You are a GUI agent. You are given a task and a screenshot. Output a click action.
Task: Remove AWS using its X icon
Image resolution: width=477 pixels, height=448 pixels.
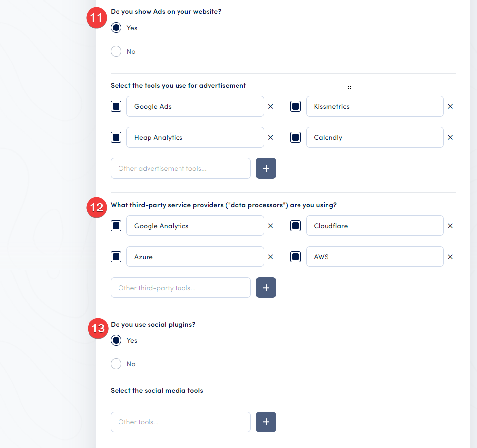point(450,256)
